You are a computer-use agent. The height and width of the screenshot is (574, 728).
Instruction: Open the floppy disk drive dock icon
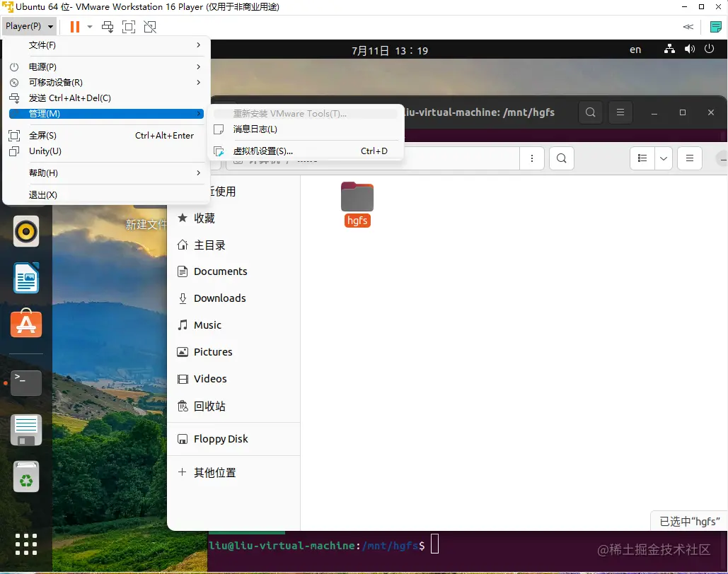pyautogui.click(x=26, y=430)
